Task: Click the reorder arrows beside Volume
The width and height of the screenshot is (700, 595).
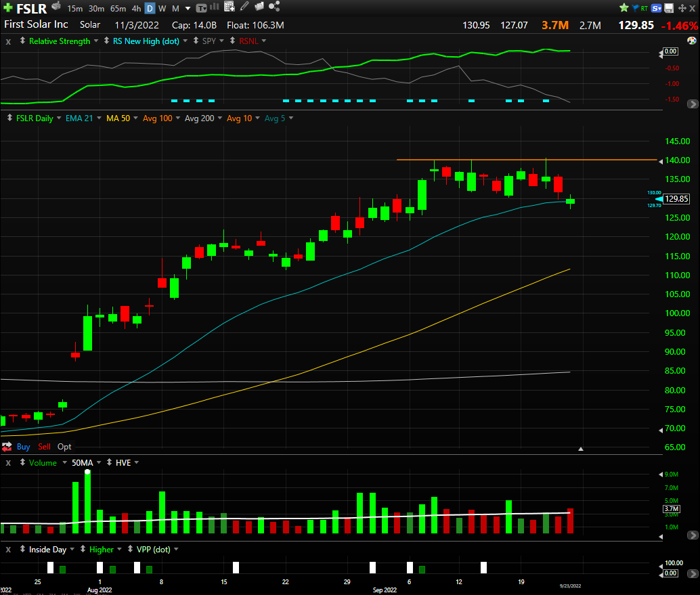Action: (x=22, y=462)
